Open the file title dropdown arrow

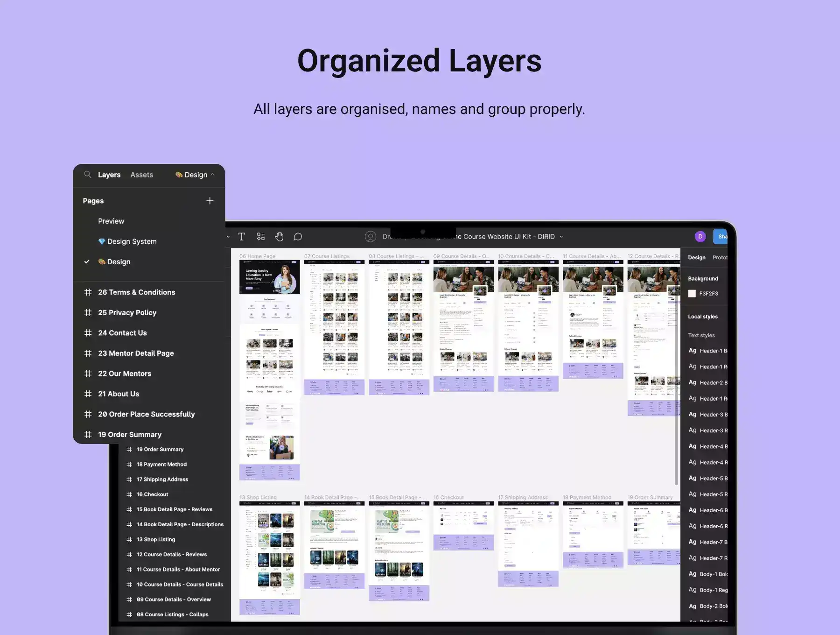[561, 237]
